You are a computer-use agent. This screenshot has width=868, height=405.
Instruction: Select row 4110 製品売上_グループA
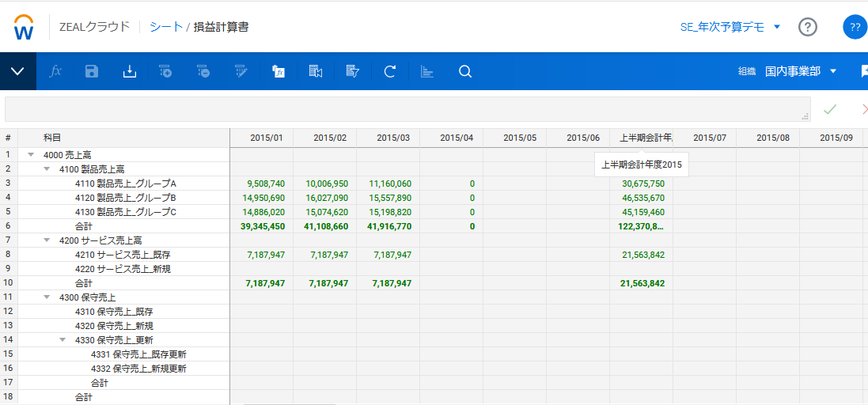[125, 184]
